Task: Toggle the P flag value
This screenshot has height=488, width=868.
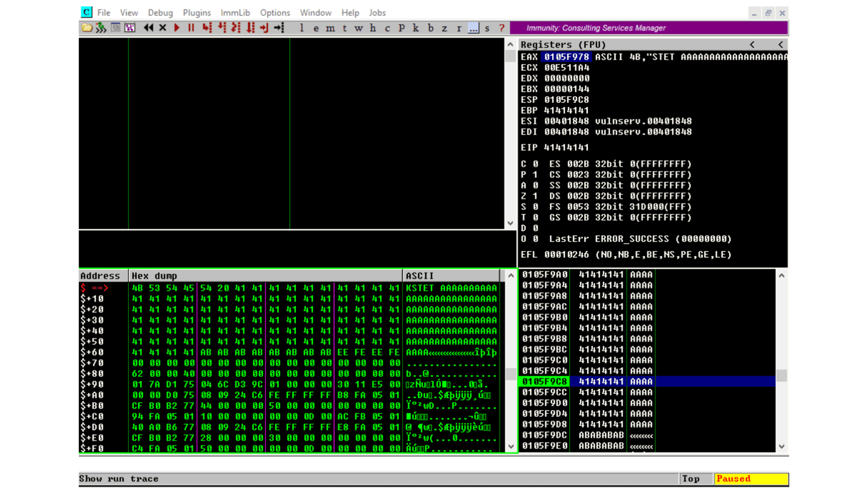Action: [x=536, y=175]
